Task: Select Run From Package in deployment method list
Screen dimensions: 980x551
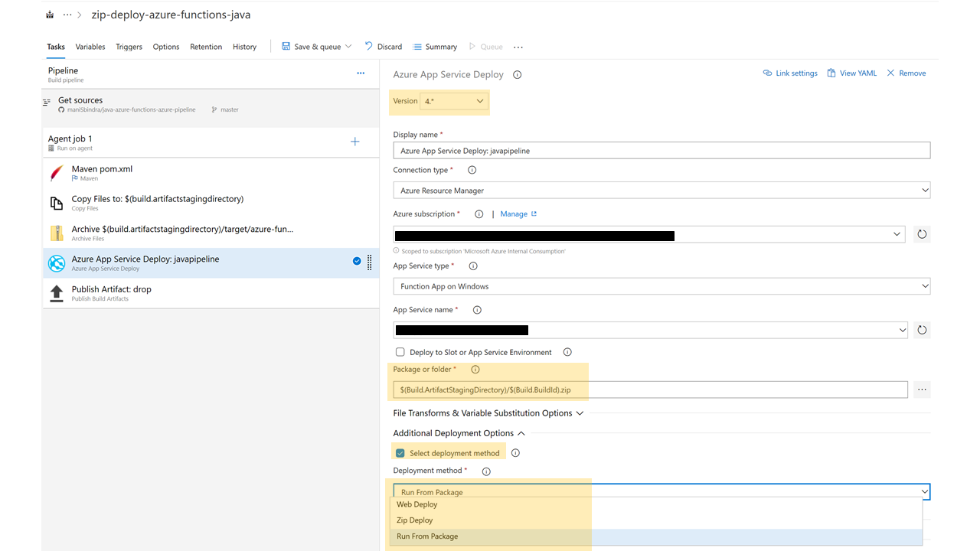Action: pyautogui.click(x=427, y=536)
